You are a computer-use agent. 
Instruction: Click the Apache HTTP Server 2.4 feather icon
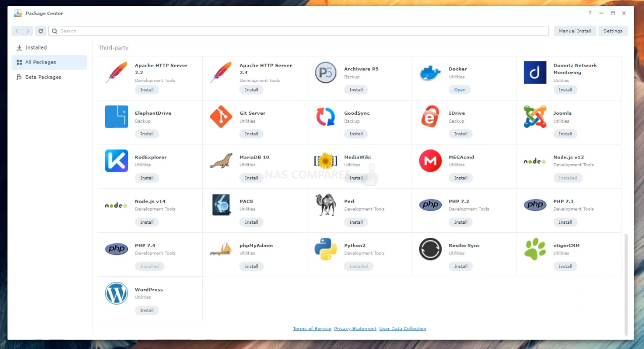[221, 73]
